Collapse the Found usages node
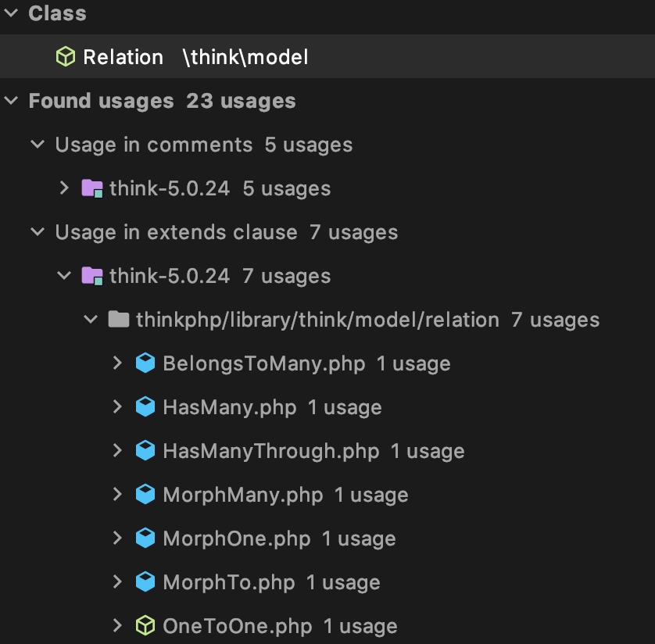 11,100
